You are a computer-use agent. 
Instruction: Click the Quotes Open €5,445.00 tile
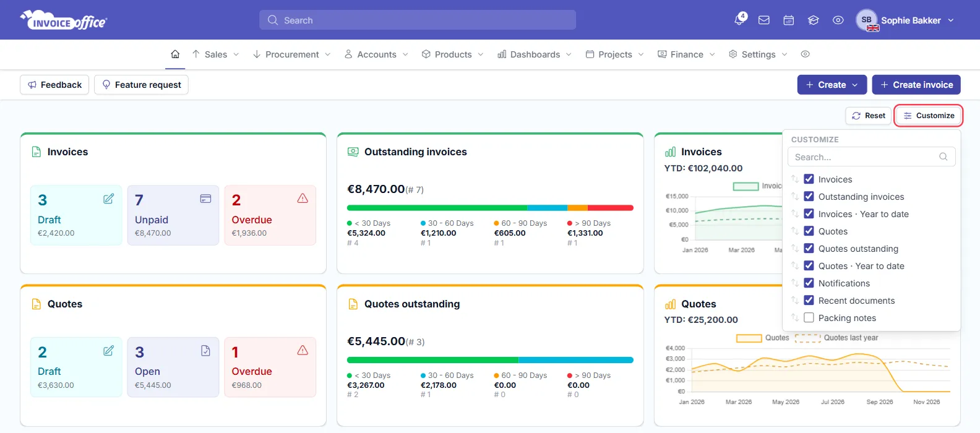click(x=173, y=367)
